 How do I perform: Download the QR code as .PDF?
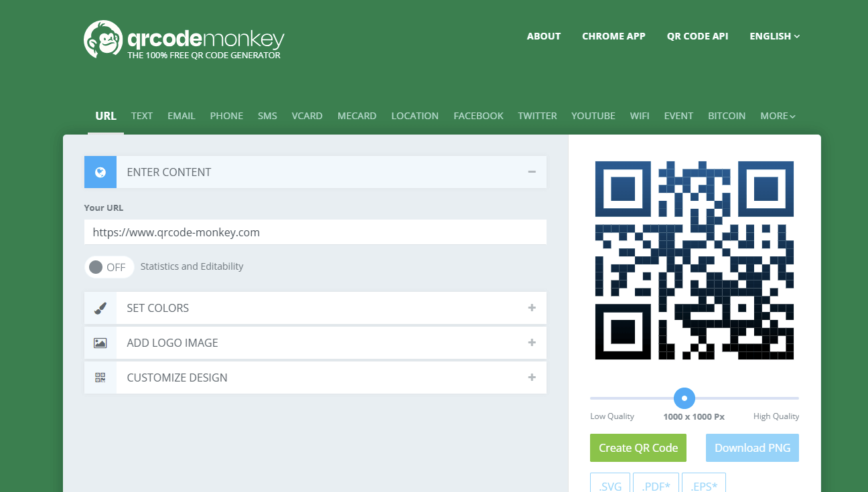click(x=656, y=483)
